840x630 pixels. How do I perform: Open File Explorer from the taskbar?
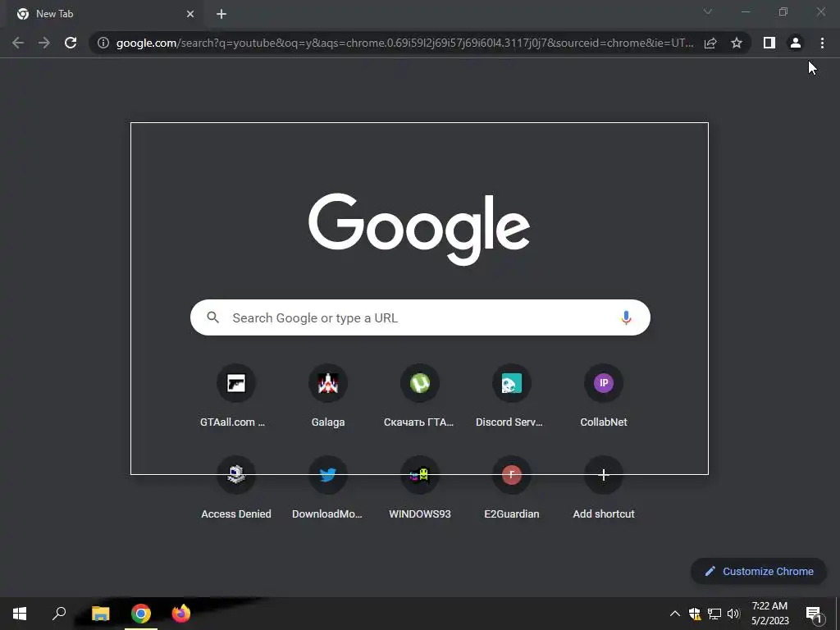coord(100,614)
